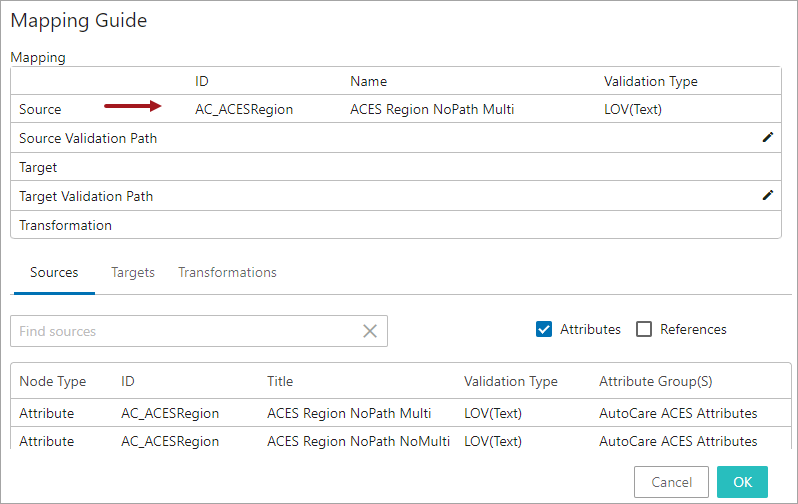This screenshot has height=504, width=798.
Task: Sort by Title column header
Action: click(280, 381)
